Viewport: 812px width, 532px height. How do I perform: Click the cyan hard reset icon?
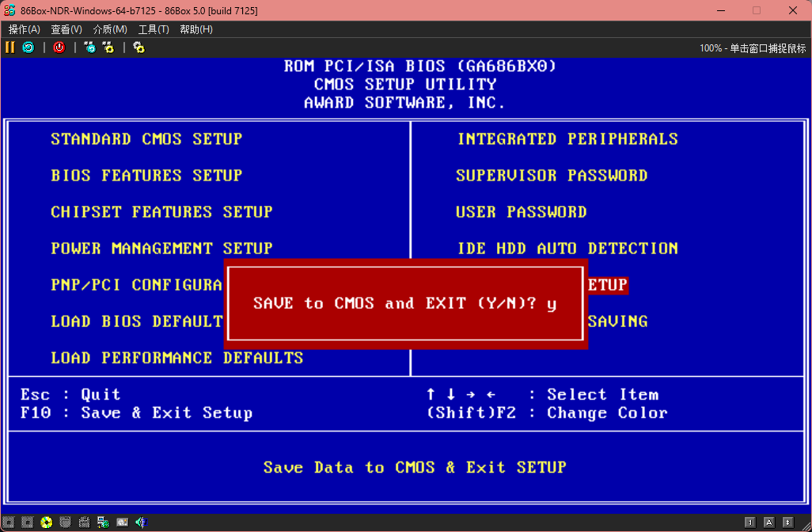click(28, 47)
